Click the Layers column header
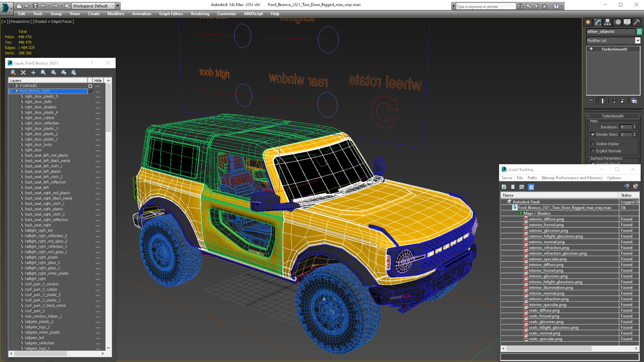 (x=48, y=80)
